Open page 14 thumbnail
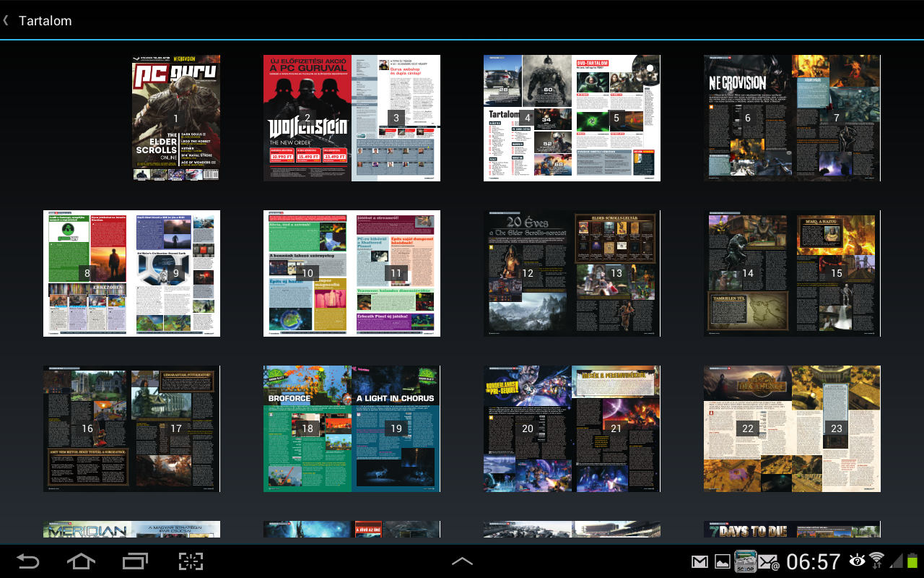The height and width of the screenshot is (578, 924). click(748, 273)
